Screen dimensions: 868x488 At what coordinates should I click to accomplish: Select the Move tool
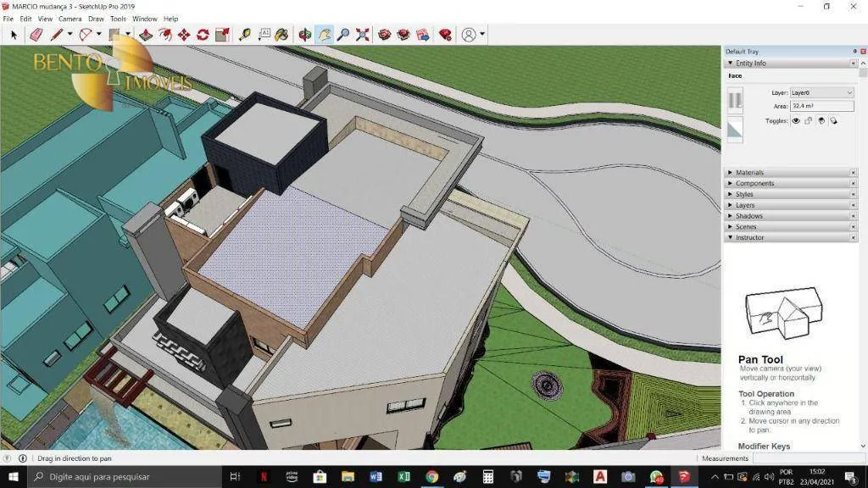coord(184,35)
